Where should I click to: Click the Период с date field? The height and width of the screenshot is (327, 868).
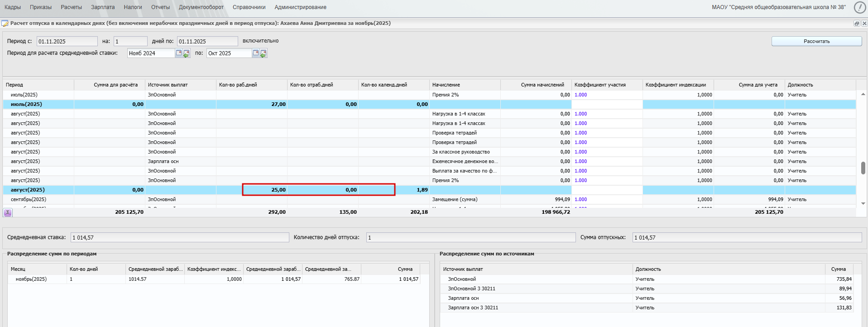click(67, 41)
